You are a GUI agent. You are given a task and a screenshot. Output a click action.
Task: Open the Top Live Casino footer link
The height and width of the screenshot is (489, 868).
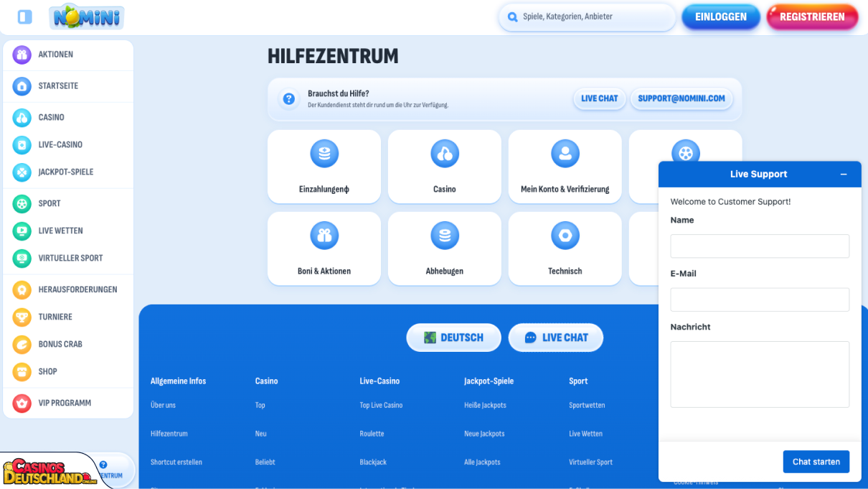(381, 406)
